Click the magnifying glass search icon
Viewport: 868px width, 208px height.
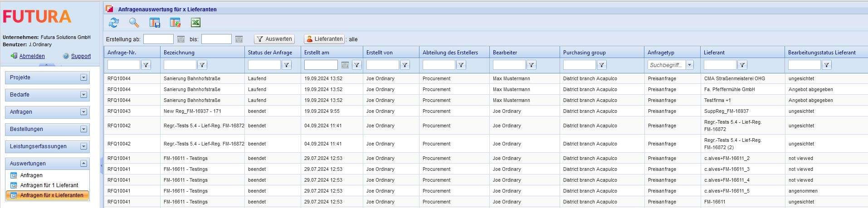click(134, 23)
